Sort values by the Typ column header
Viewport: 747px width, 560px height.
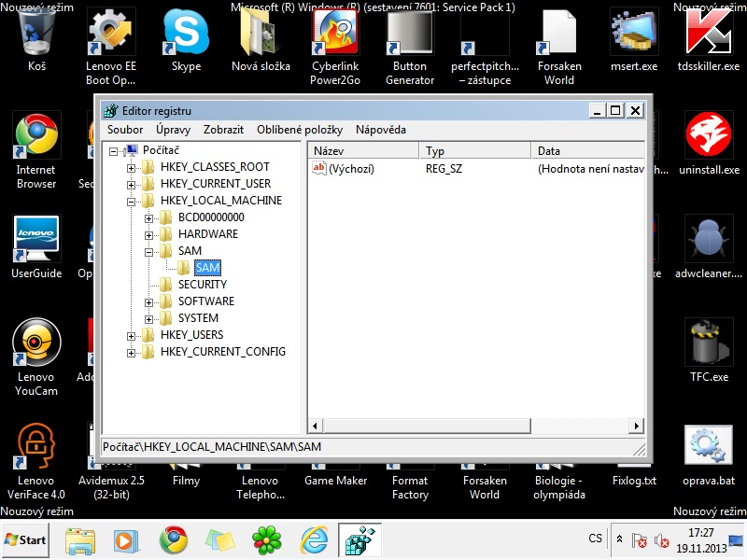point(474,150)
